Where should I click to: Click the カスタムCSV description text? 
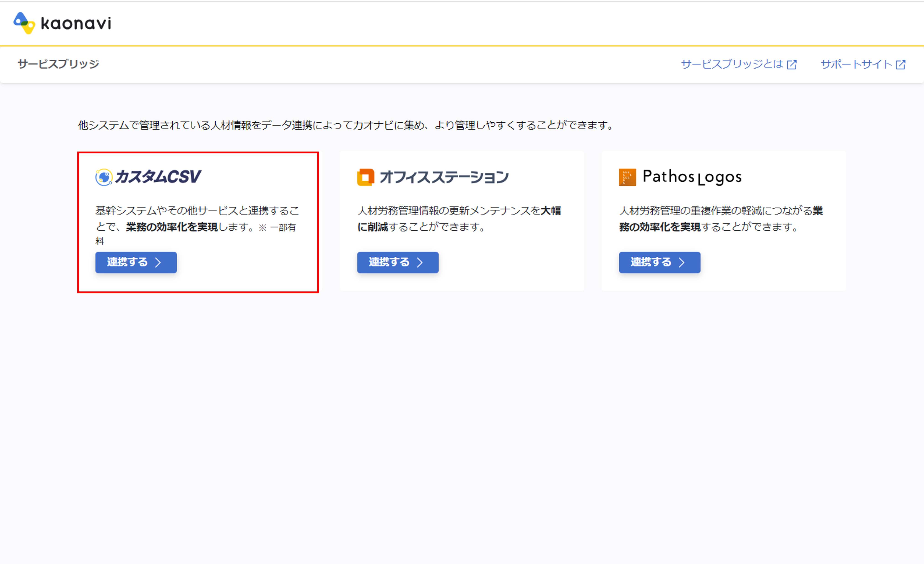(197, 225)
